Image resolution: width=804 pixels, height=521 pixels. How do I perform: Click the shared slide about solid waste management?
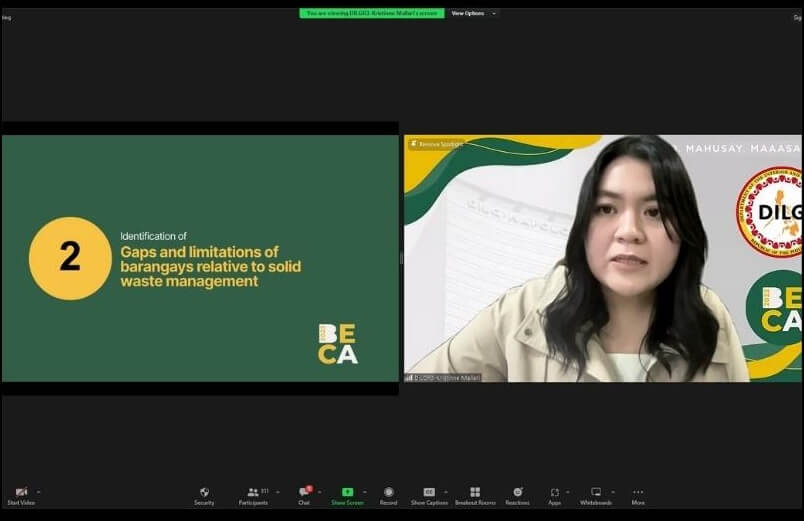[200, 258]
